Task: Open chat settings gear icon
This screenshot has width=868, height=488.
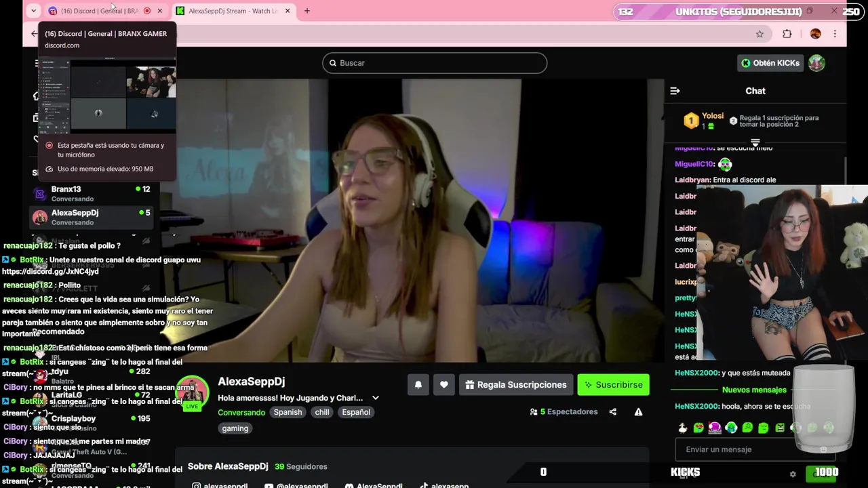Action: pos(793,474)
